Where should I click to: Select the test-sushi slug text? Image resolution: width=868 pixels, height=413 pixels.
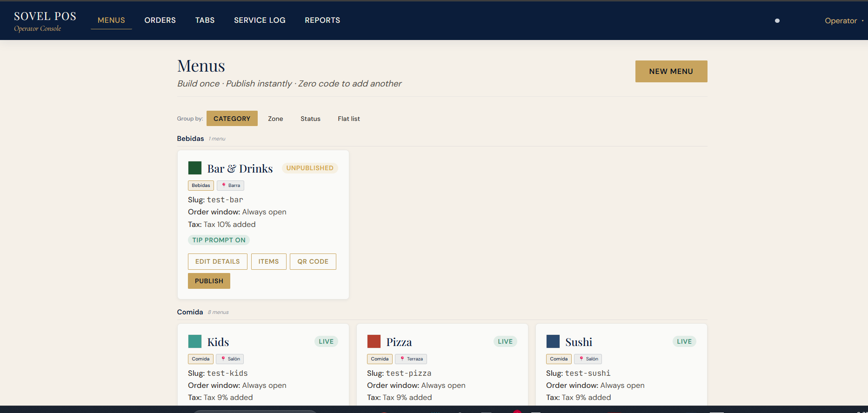(x=588, y=373)
